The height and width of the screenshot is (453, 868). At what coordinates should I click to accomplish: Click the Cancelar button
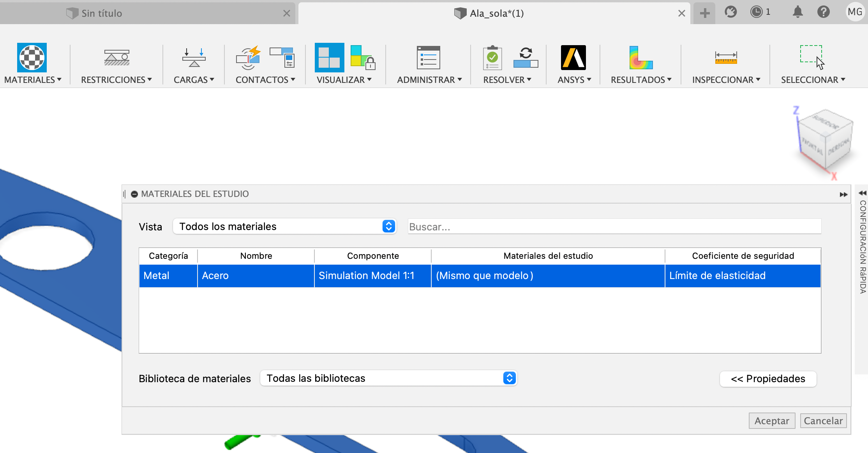[x=823, y=421]
